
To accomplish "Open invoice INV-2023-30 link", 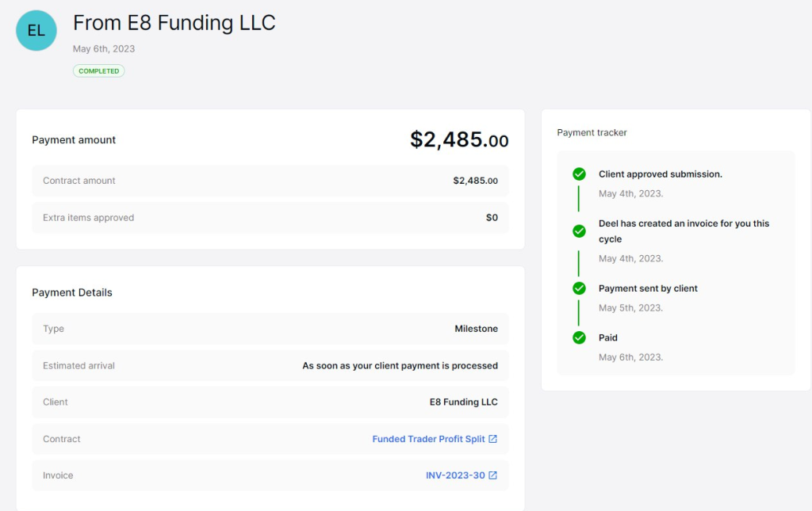I will (x=455, y=475).
